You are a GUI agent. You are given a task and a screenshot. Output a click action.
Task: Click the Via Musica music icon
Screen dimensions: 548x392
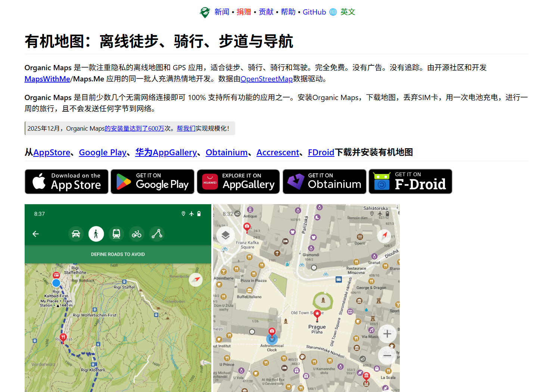click(x=371, y=330)
